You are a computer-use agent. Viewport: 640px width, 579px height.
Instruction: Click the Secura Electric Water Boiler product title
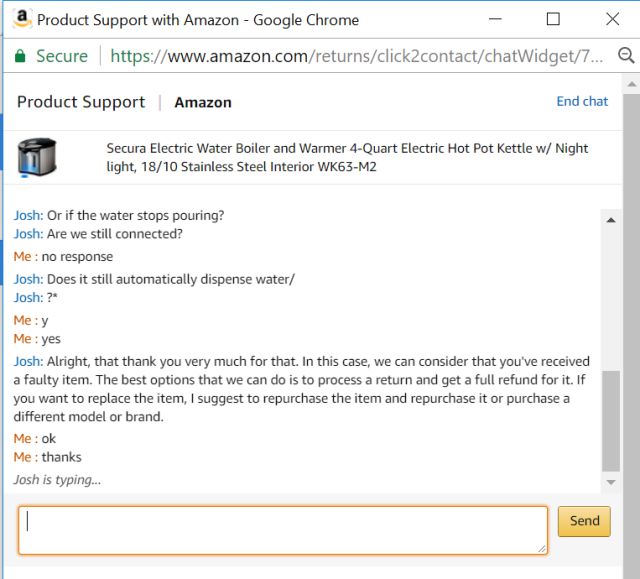point(347,157)
